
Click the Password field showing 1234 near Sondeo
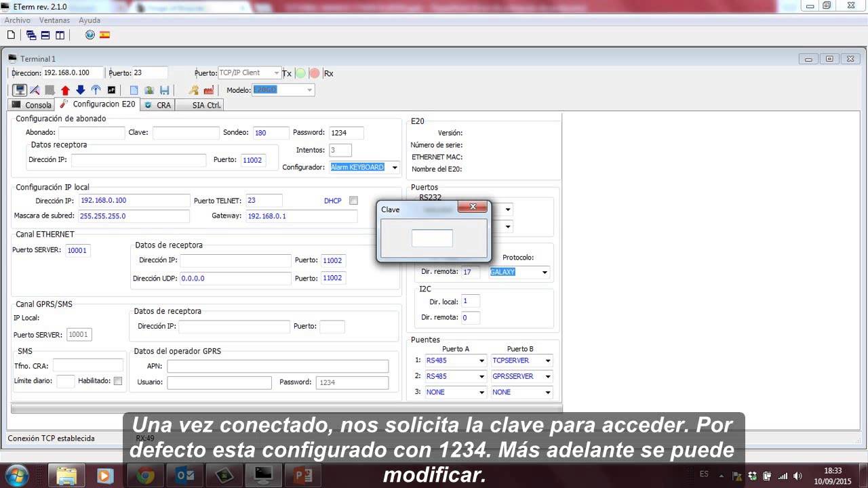(x=346, y=133)
